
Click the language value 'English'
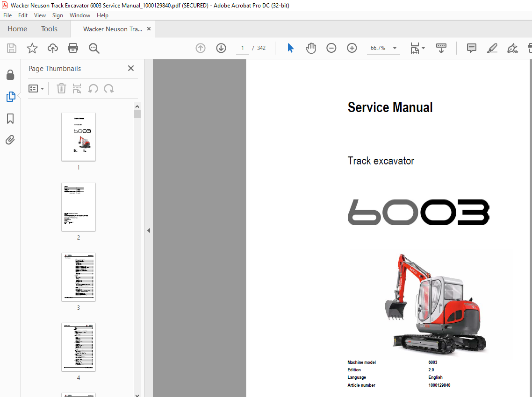435,377
